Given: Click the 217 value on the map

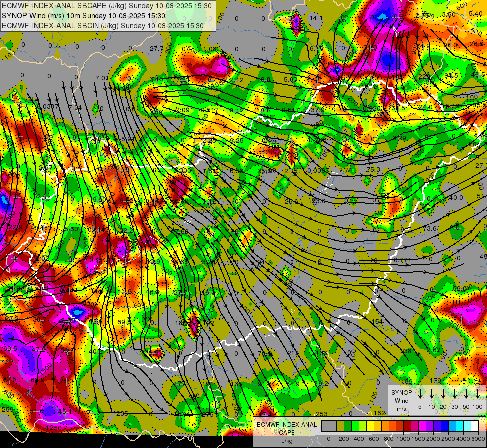Looking at the screenshot, I should pos(292,353).
